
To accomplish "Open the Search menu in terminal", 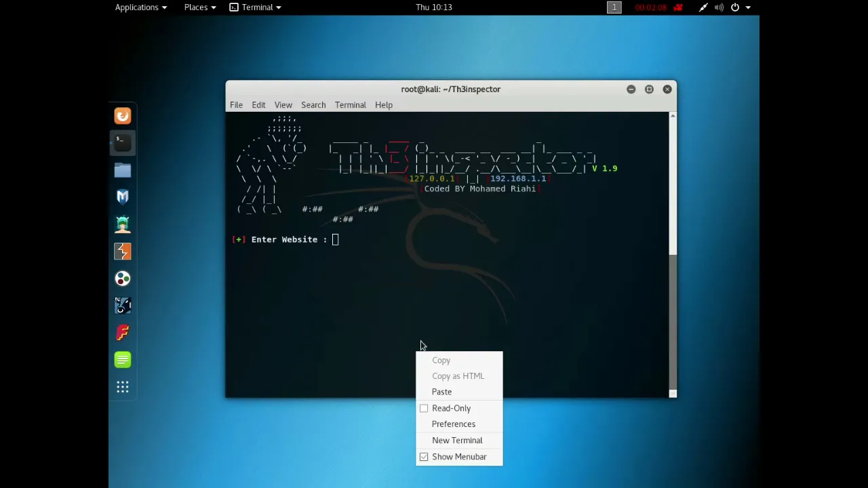I will point(313,105).
